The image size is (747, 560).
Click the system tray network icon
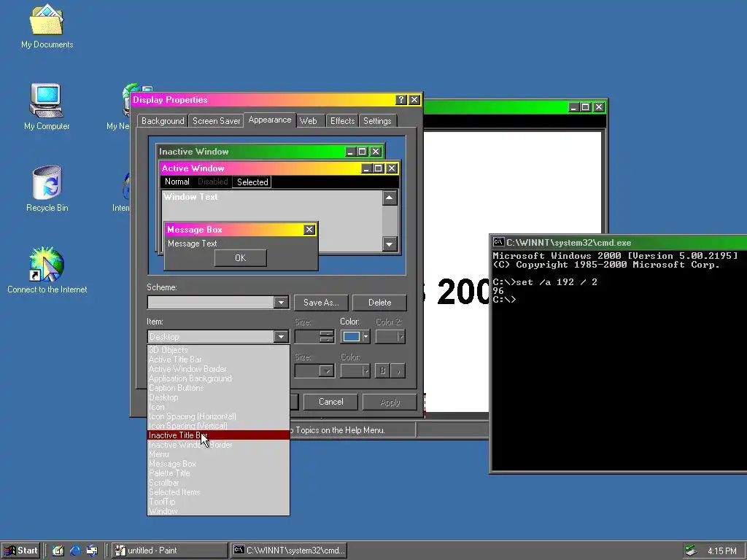690,551
